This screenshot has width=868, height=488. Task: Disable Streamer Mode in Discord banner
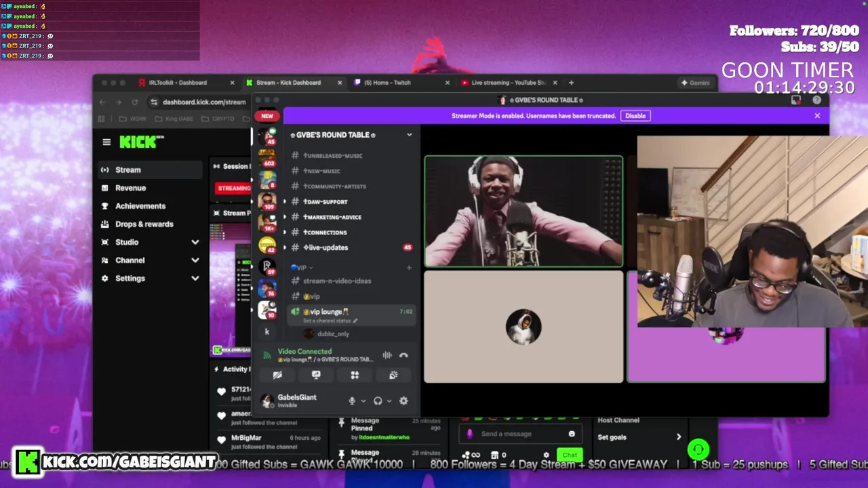click(x=635, y=116)
